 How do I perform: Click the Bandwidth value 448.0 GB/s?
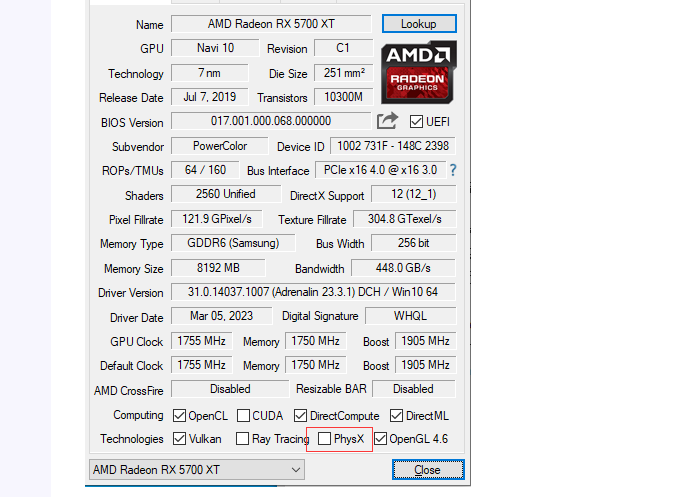point(403,268)
